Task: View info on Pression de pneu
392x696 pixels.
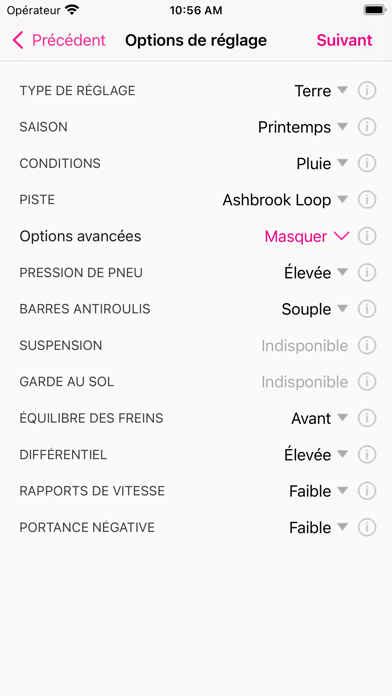Action: click(x=367, y=273)
